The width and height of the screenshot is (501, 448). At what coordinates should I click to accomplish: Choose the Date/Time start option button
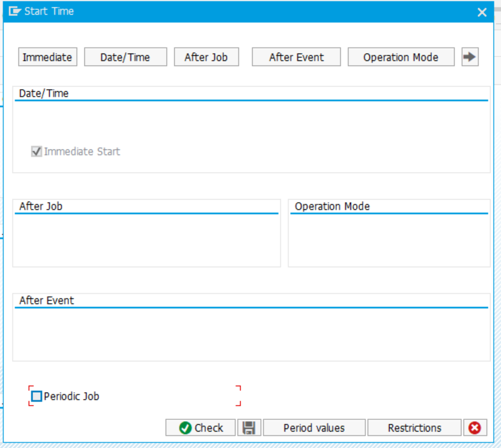pyautogui.click(x=126, y=57)
